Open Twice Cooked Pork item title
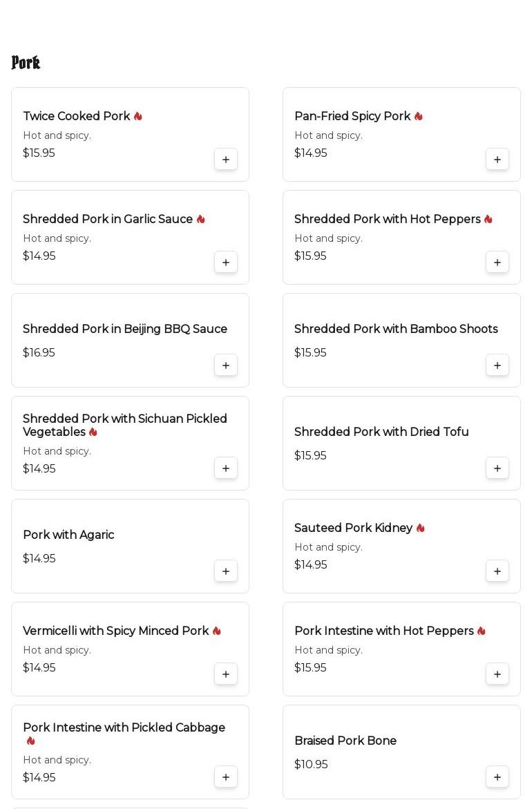The image size is (532, 809). tap(77, 116)
